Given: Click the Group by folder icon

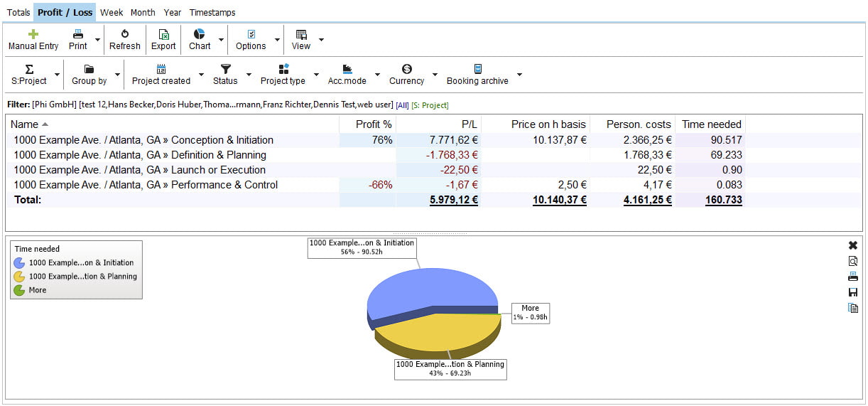Looking at the screenshot, I should (x=89, y=69).
